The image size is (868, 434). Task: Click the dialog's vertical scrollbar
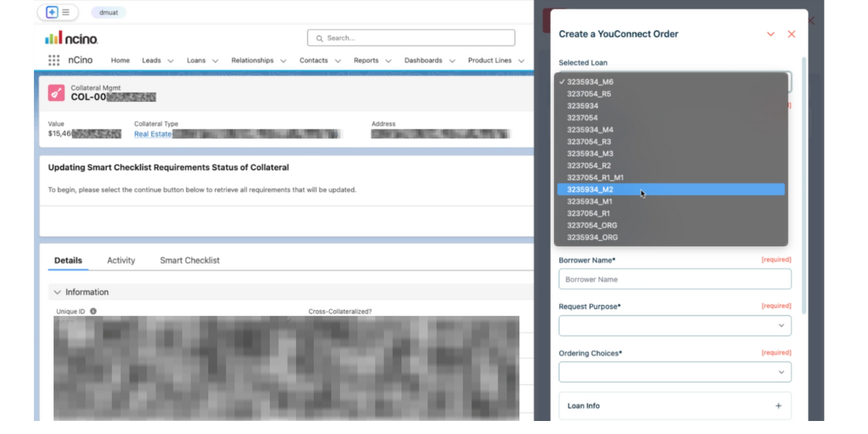point(804,184)
